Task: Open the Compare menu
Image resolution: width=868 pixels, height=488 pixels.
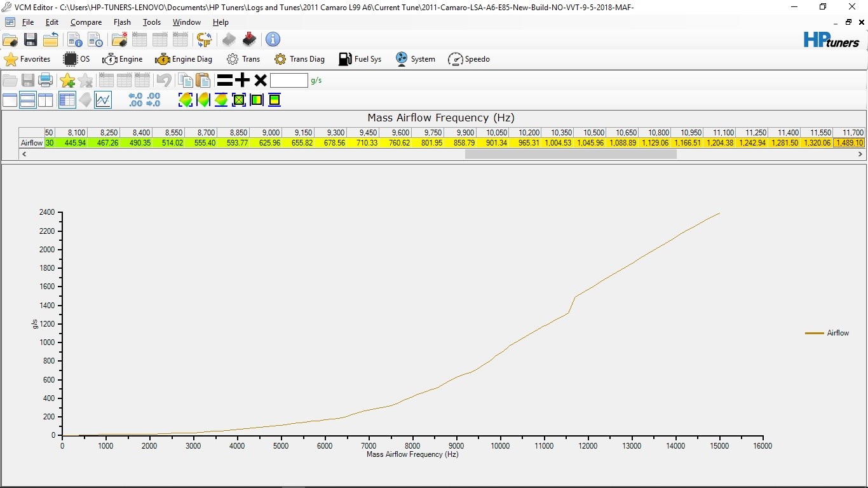Action: click(x=86, y=22)
